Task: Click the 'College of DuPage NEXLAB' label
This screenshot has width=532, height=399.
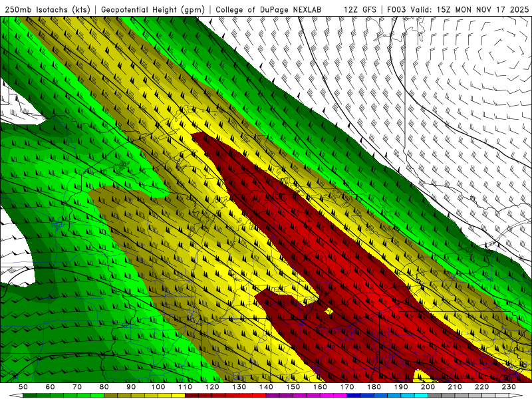Action: (x=269, y=9)
